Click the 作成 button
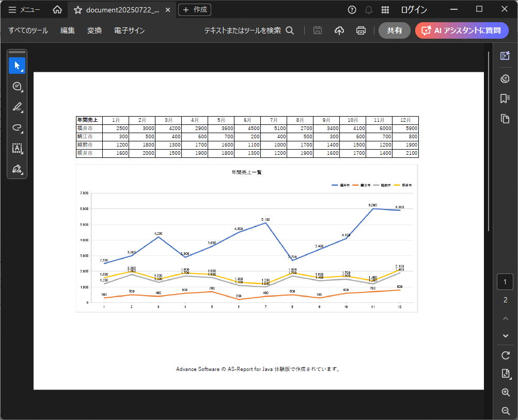518x420 pixels. [195, 10]
